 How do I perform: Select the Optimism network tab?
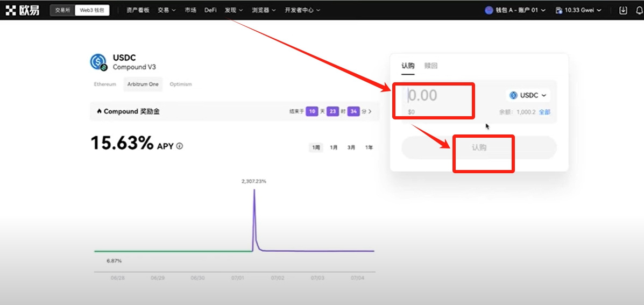click(181, 84)
